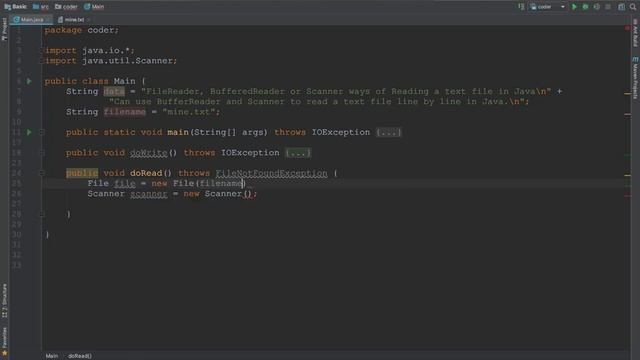Click the FileNotFoundException text in doRead signature
Image resolution: width=640 pixels, height=360 pixels.
pyautogui.click(x=271, y=173)
